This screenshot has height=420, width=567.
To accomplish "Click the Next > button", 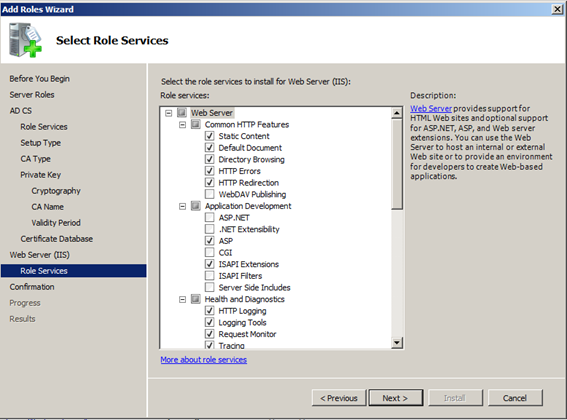I will pos(396,398).
